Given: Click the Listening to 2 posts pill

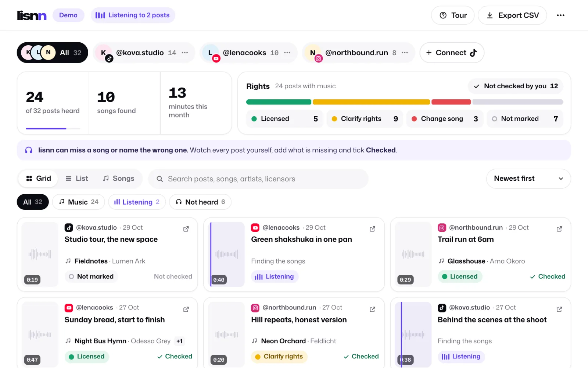Looking at the screenshot, I should point(133,15).
